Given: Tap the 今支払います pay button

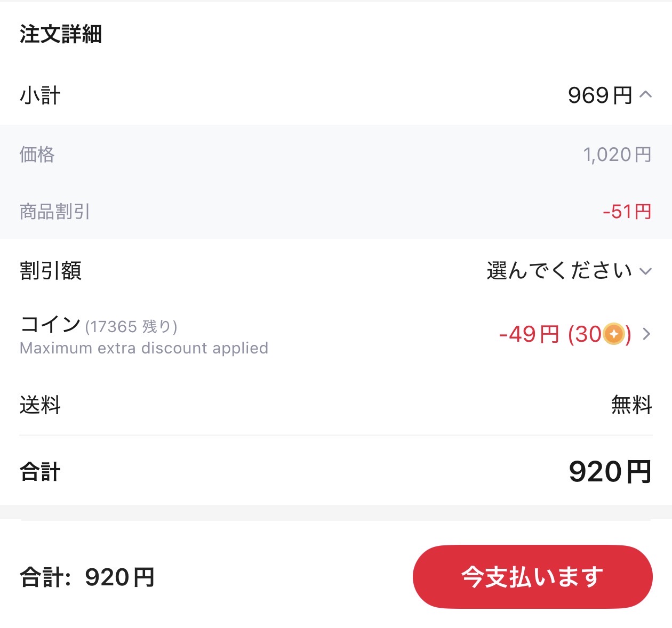Looking at the screenshot, I should [x=532, y=577].
